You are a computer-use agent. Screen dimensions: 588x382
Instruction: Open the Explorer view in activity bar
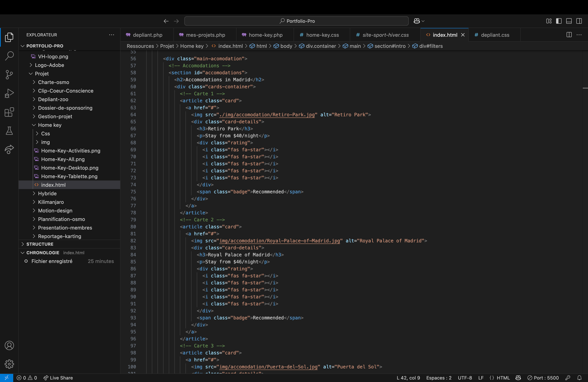coord(9,37)
